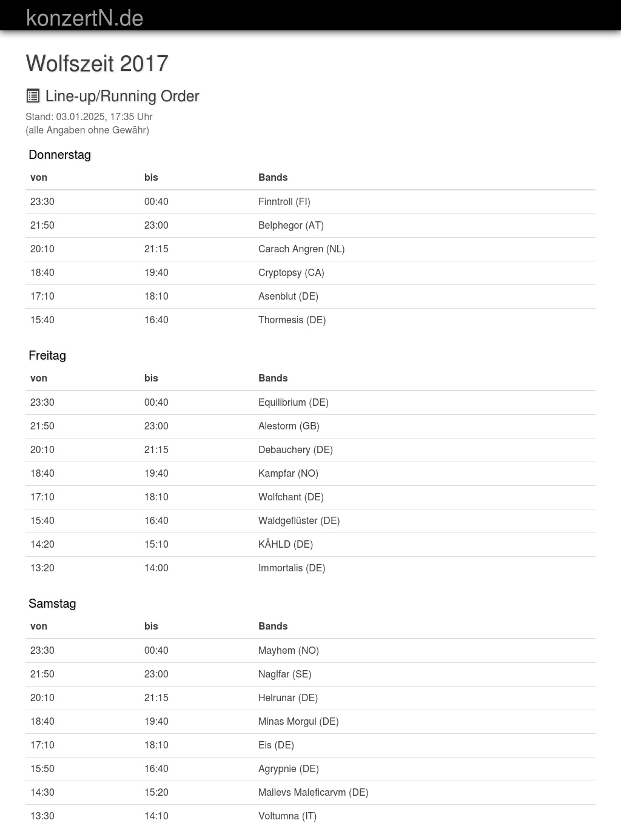Click Carach Angren (NL) in Donnerstag
The height and width of the screenshot is (840, 621).
[x=301, y=249]
